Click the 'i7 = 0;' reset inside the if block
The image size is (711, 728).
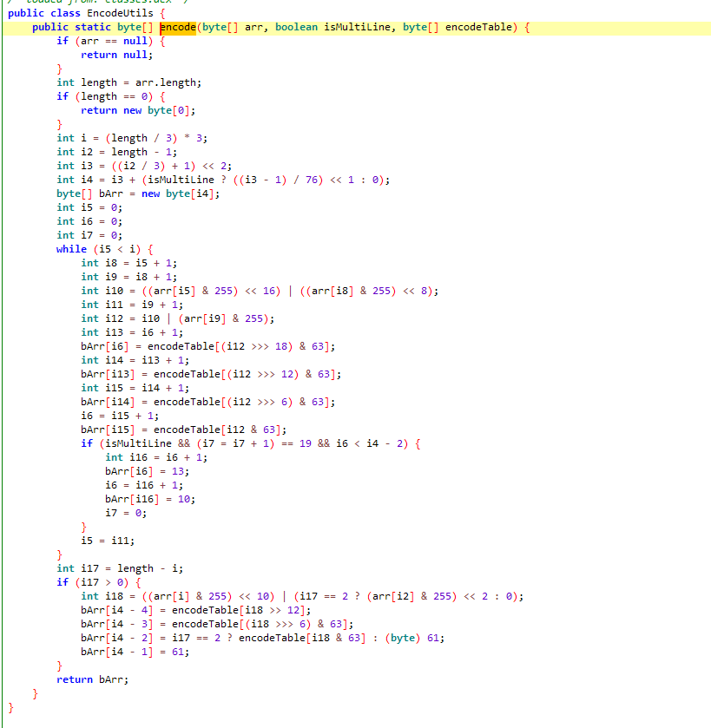(126, 513)
